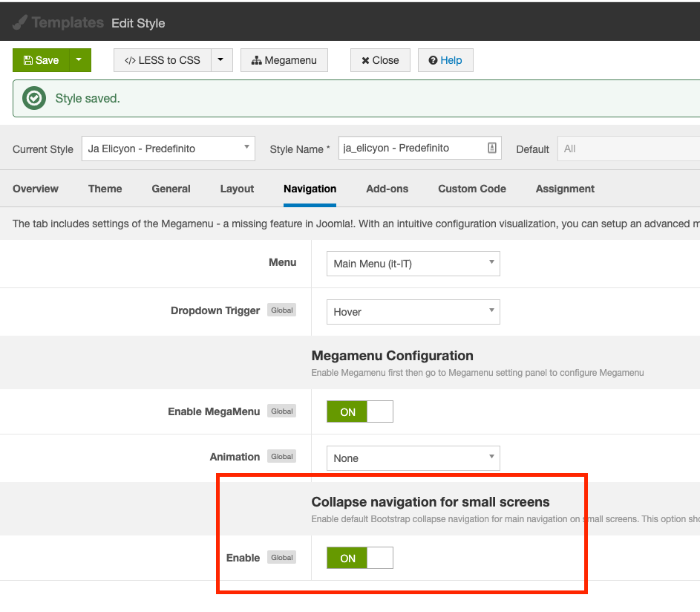Open the Custom Code tab
This screenshot has height=612, width=700.
[x=471, y=189]
